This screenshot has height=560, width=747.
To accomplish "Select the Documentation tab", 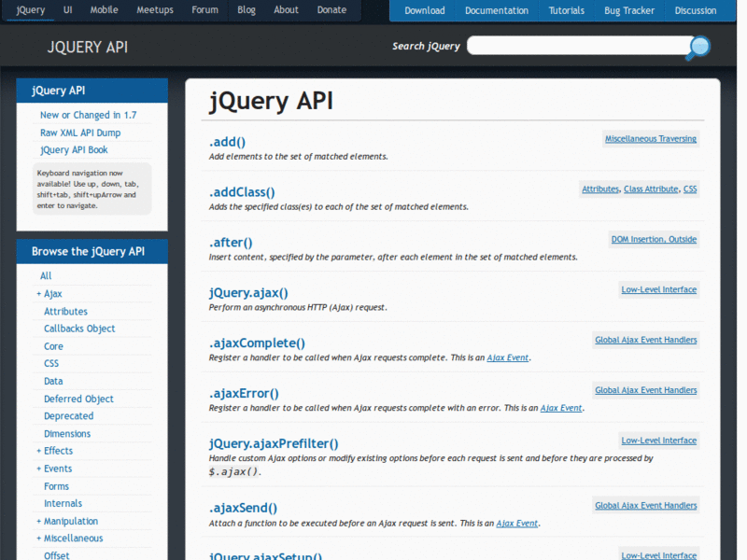I will coord(497,10).
